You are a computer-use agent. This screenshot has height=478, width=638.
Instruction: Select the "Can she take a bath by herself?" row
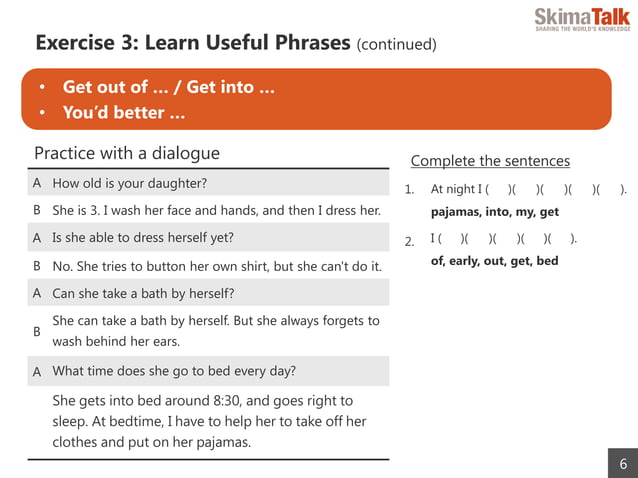pos(143,293)
